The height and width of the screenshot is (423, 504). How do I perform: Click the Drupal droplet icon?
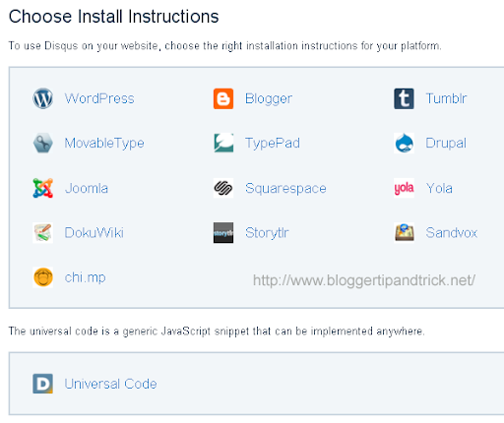(x=404, y=143)
